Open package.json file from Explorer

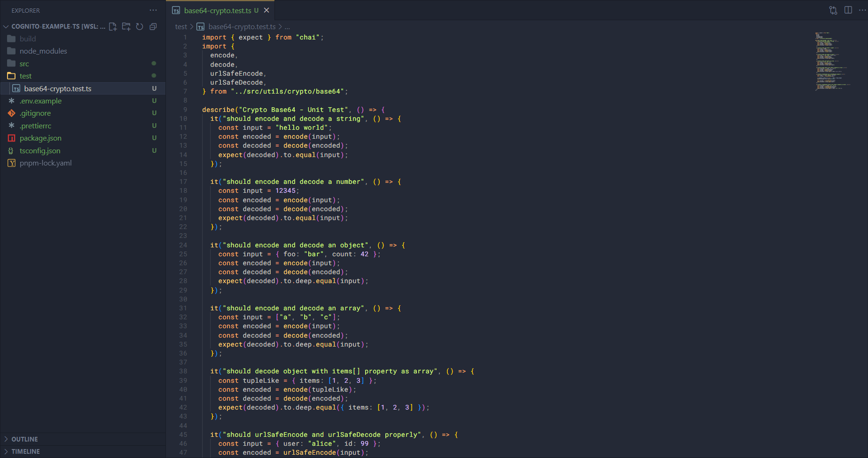point(40,138)
